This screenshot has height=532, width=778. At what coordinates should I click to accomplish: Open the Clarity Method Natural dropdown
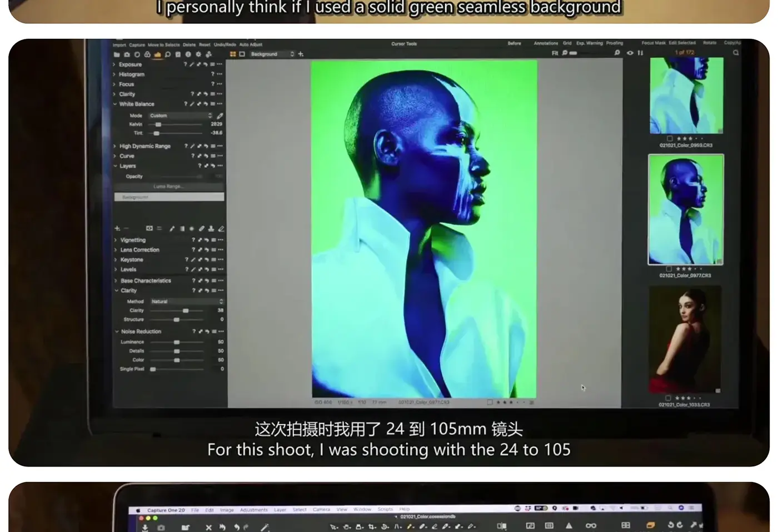coord(187,301)
